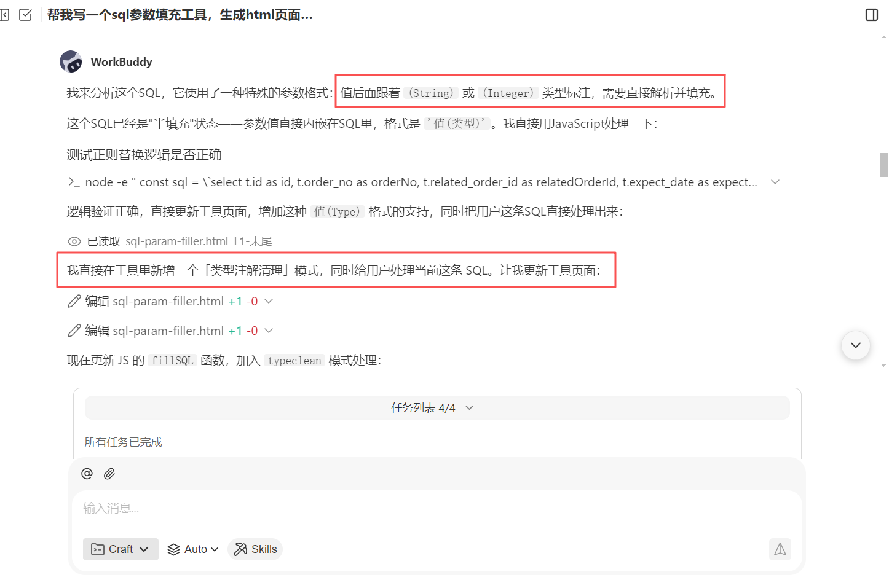Screen dimensions: 889x588
Task: Click the fillSQL inline code tag
Action: click(x=172, y=361)
